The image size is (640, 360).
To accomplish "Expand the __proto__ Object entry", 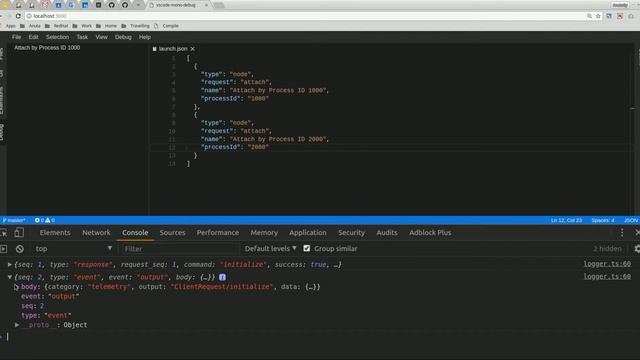I will (17, 325).
